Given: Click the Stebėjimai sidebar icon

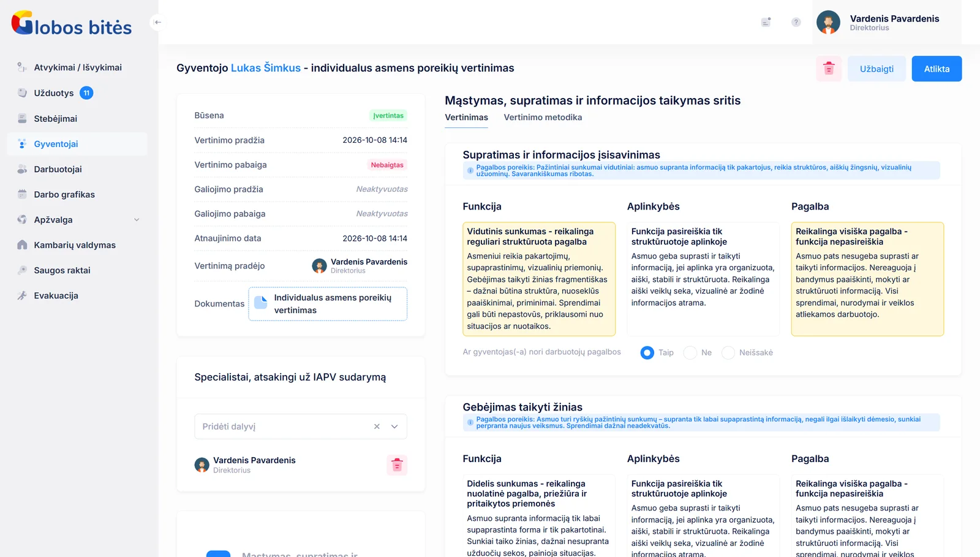Looking at the screenshot, I should tap(22, 118).
